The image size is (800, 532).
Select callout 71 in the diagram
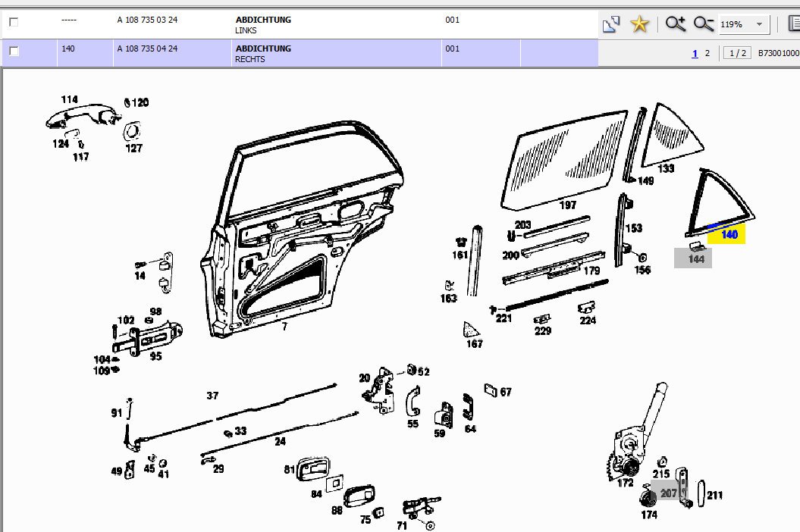point(402,525)
